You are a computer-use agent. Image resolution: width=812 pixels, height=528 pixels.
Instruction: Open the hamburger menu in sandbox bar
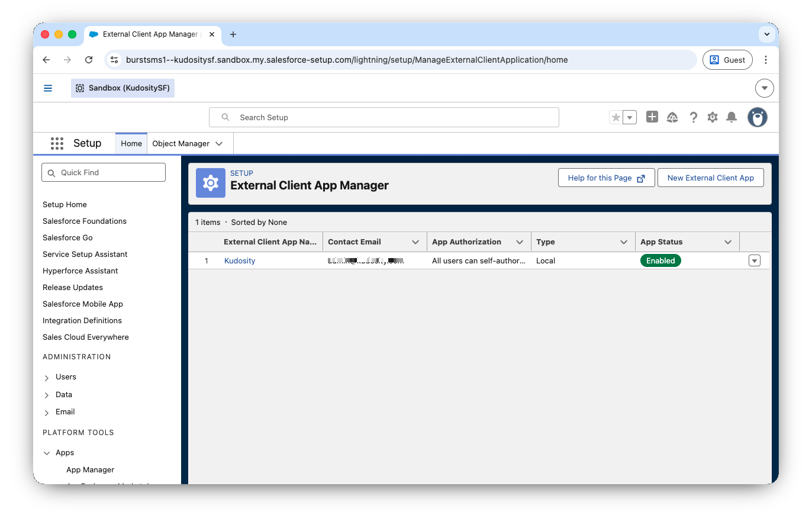(x=48, y=88)
